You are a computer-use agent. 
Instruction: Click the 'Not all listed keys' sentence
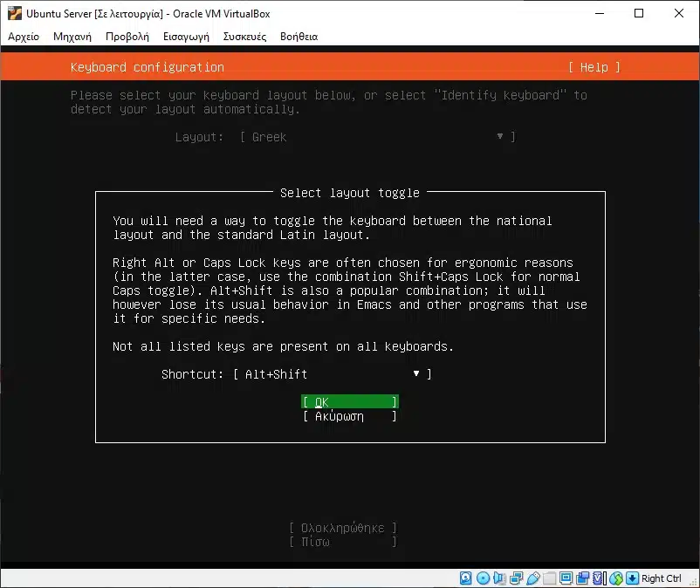[x=283, y=346]
